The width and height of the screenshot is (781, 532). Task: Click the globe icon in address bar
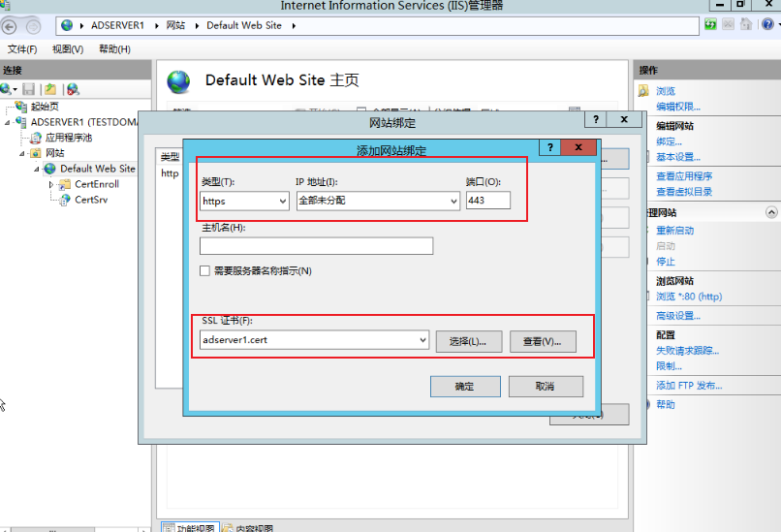(67, 25)
